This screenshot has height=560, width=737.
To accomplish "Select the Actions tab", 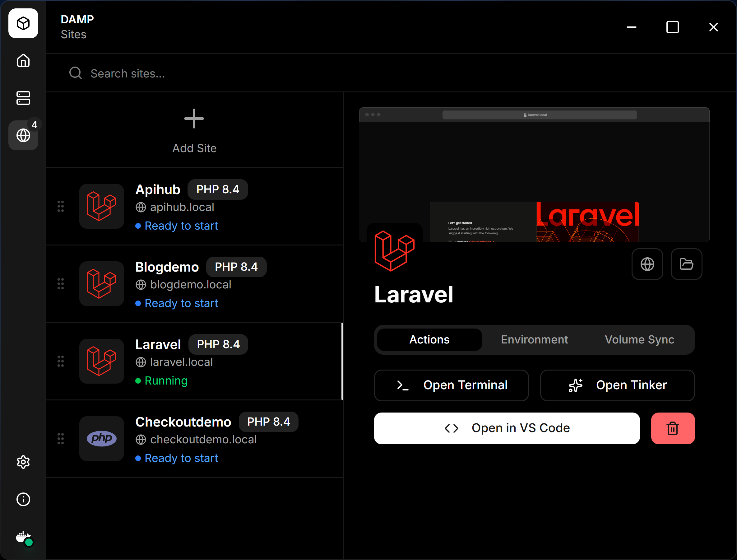I will 429,339.
